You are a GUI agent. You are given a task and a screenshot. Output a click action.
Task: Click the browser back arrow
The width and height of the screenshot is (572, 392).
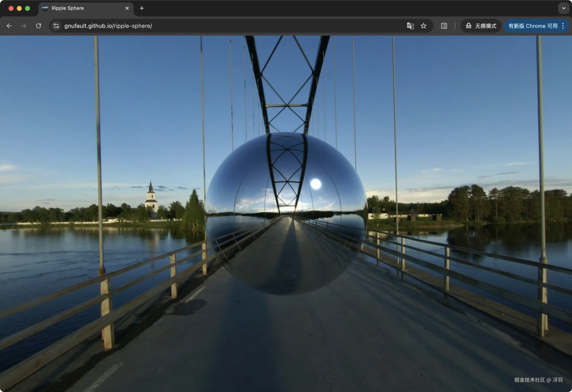[x=9, y=26]
